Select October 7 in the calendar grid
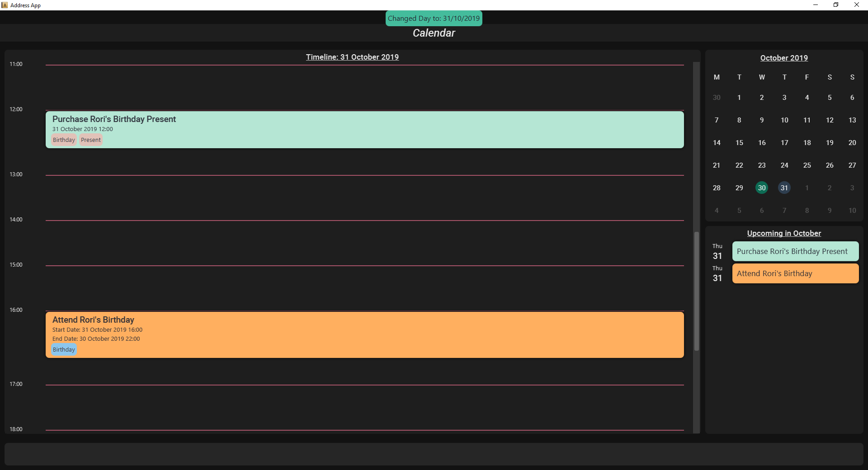This screenshot has width=868, height=470. coord(717,120)
